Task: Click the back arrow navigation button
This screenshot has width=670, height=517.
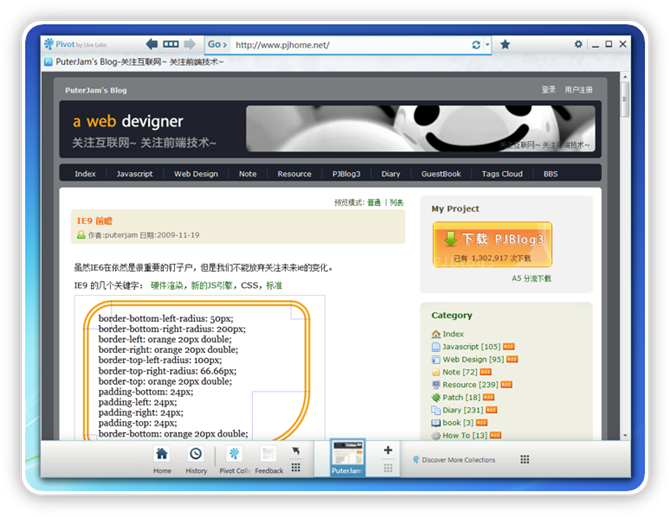Action: pyautogui.click(x=152, y=44)
